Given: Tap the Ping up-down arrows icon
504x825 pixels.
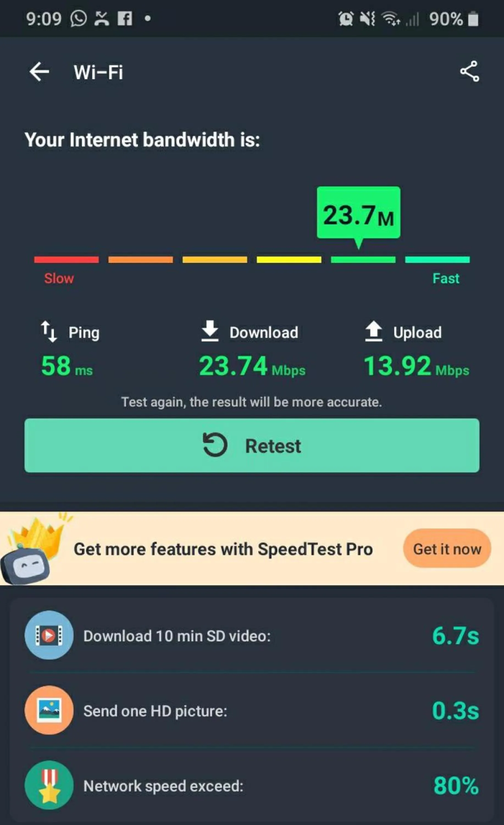Looking at the screenshot, I should (49, 331).
